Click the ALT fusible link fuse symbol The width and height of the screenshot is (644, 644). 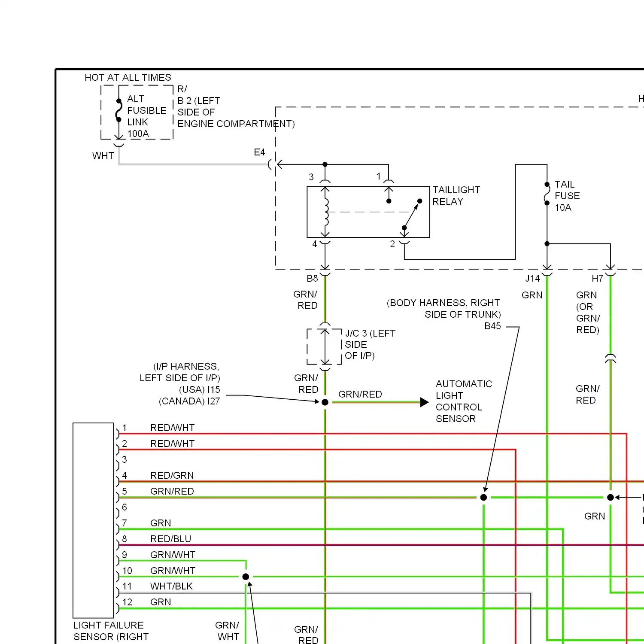pyautogui.click(x=119, y=111)
